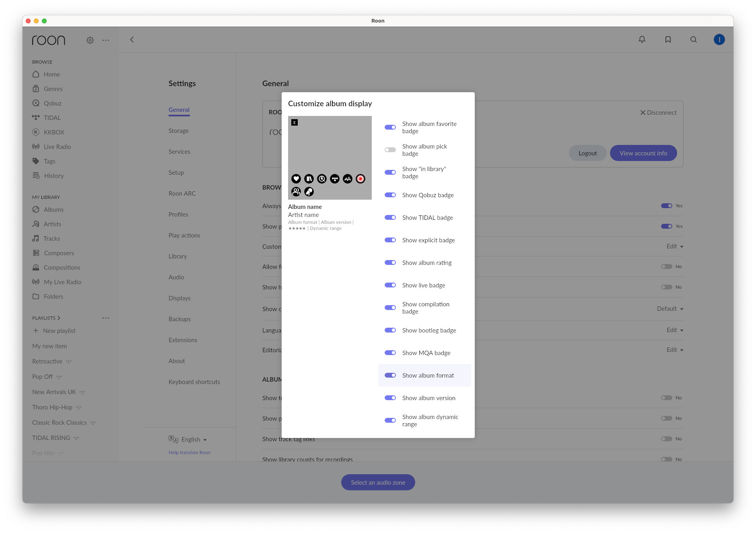Screen dimensions: 756x533
Task: Click the notifications bell icon
Action: [x=642, y=39]
